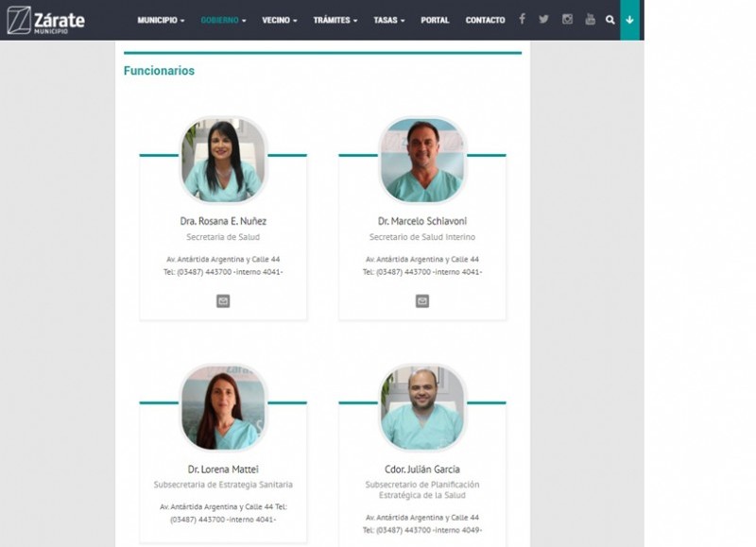Click the name Dra. Rosana E. Nuñez

coord(223,221)
